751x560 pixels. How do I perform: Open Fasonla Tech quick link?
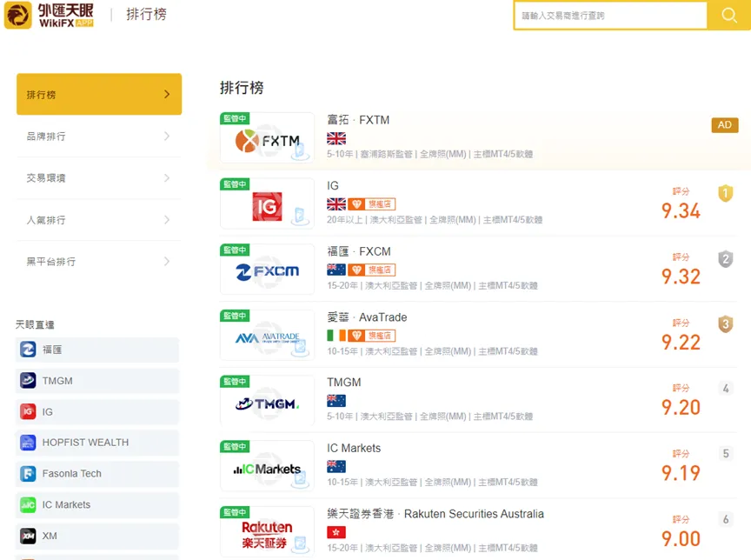pyautogui.click(x=97, y=473)
